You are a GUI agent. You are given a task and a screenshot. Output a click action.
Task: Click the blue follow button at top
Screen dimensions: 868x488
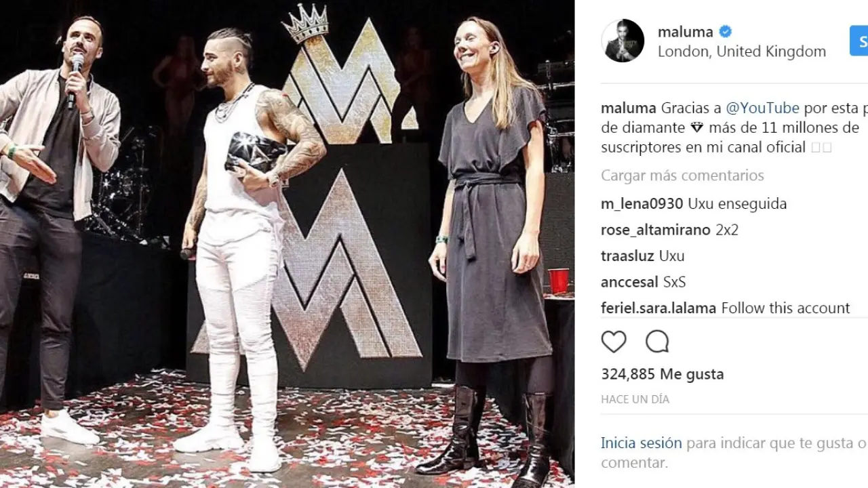[859, 41]
